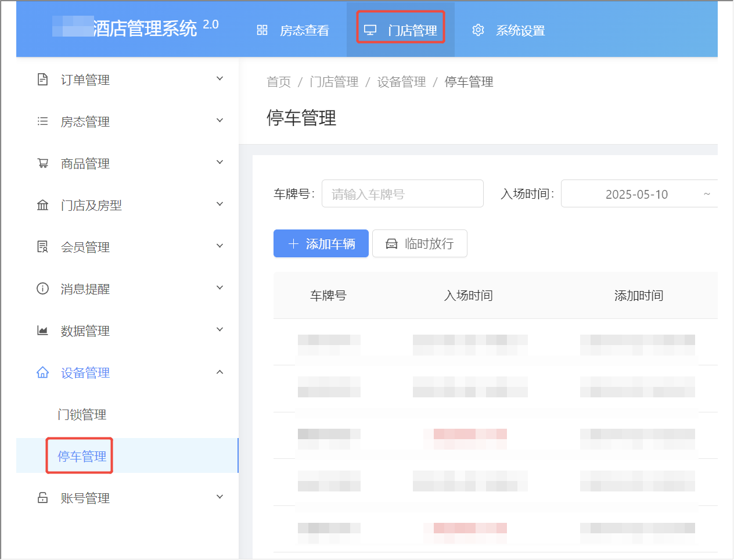The width and height of the screenshot is (734, 560).
Task: Expand the 消息提醒 menu chevron
Action: (x=220, y=288)
